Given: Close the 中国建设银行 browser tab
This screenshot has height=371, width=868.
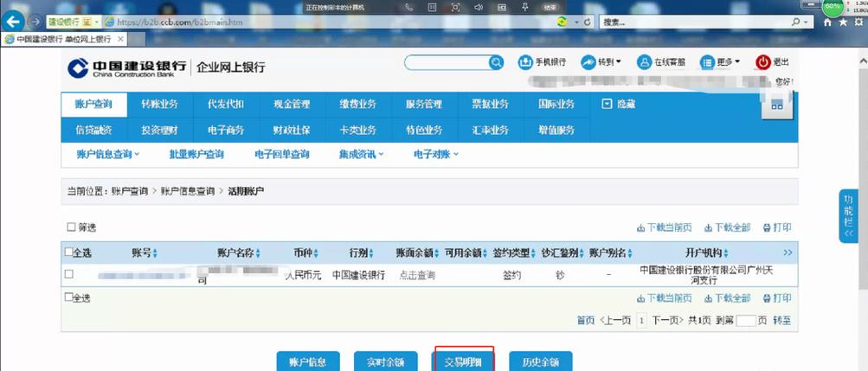Looking at the screenshot, I should point(120,39).
